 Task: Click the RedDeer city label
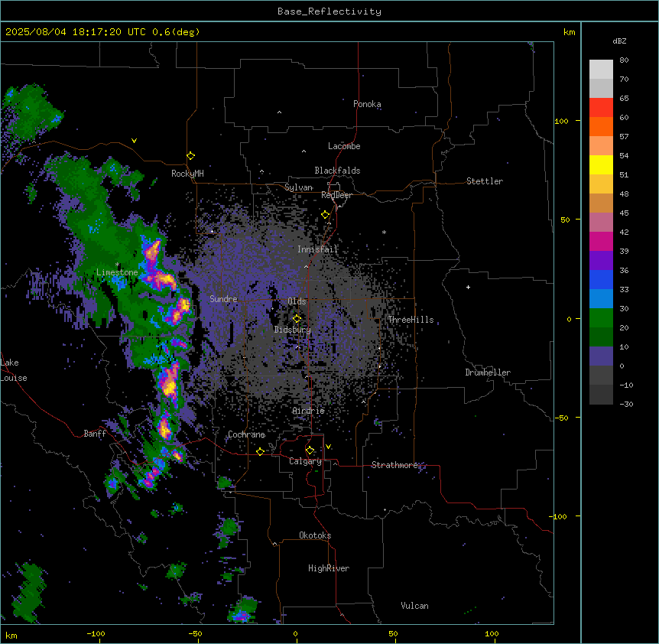coord(336,195)
